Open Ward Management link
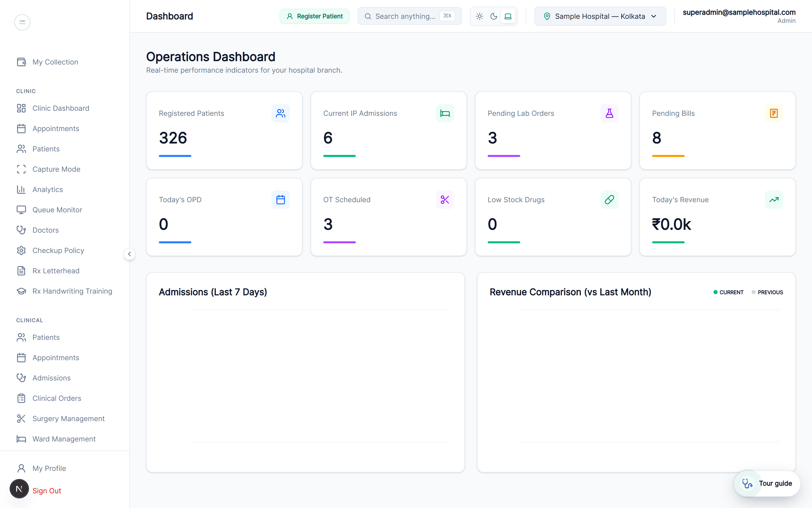812x508 pixels. click(65, 439)
